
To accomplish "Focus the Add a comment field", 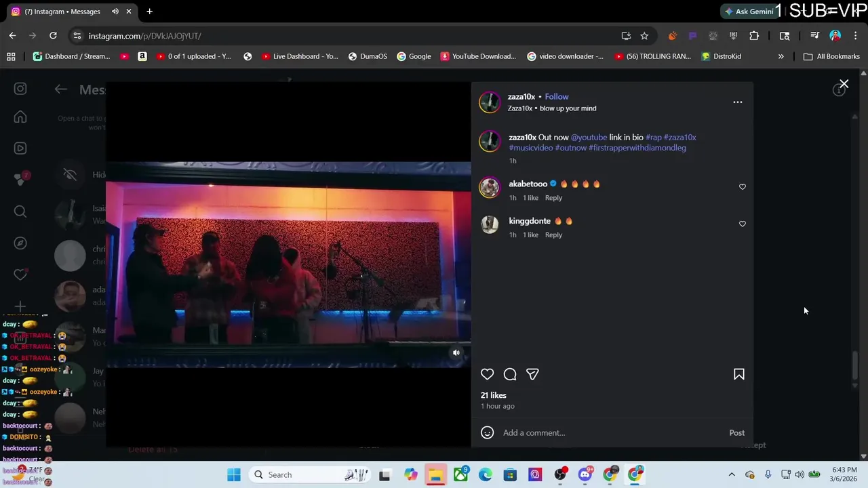I will coord(610,432).
